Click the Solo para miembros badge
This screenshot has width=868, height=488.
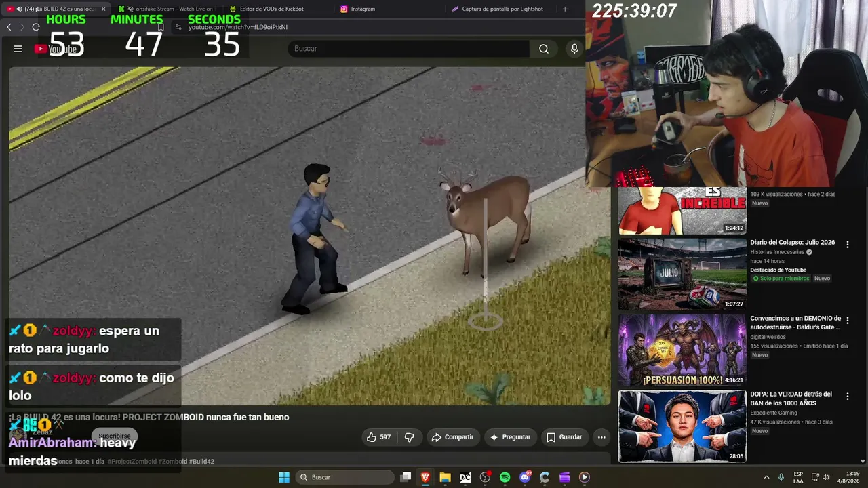(x=781, y=279)
